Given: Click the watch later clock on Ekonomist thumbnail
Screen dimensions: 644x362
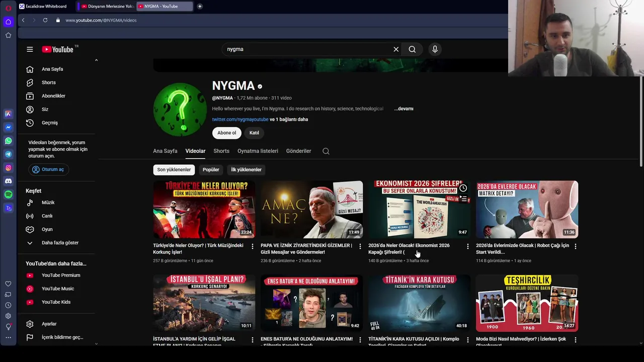Looking at the screenshot, I should click(x=463, y=189).
